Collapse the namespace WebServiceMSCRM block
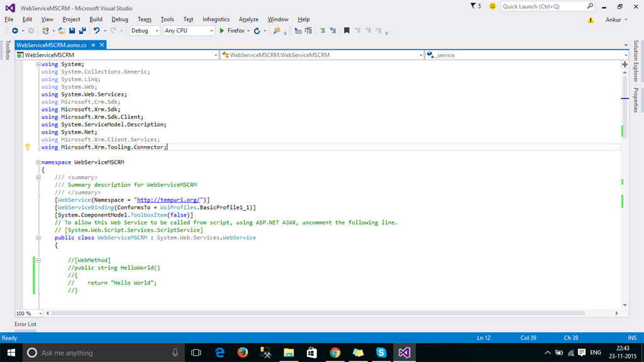 [38, 162]
